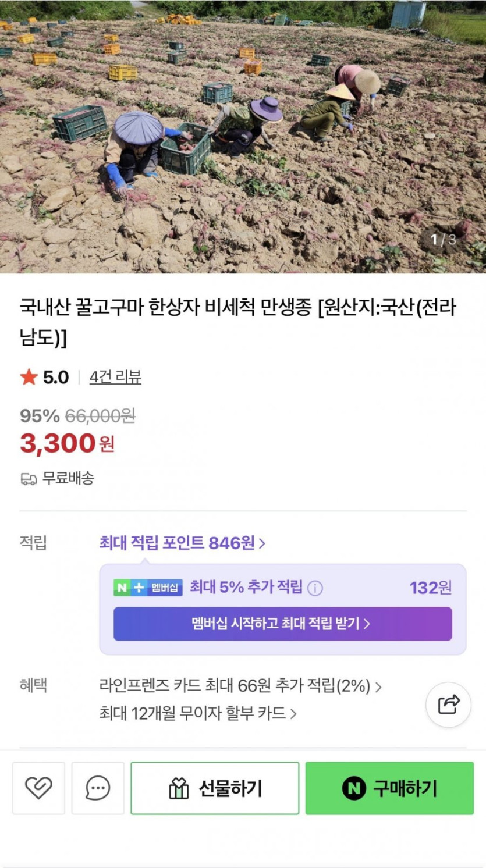This screenshot has height=868, width=486.
Task: Tap the 3,300원 sale price
Action: click(x=67, y=443)
